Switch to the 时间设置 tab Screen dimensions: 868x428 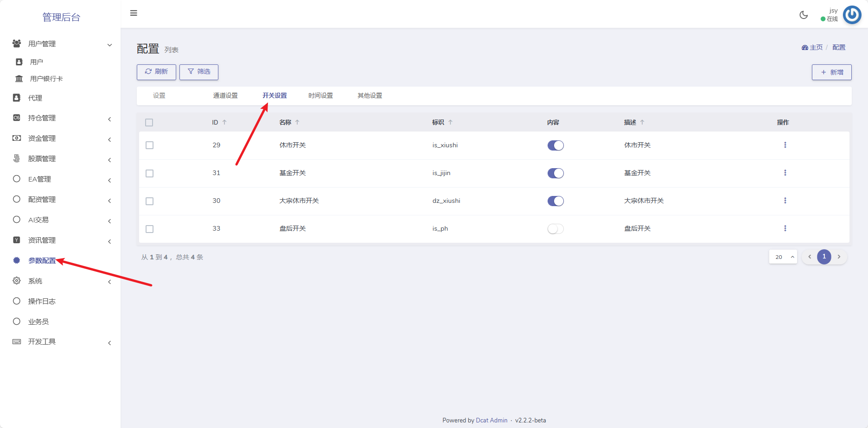coord(320,96)
